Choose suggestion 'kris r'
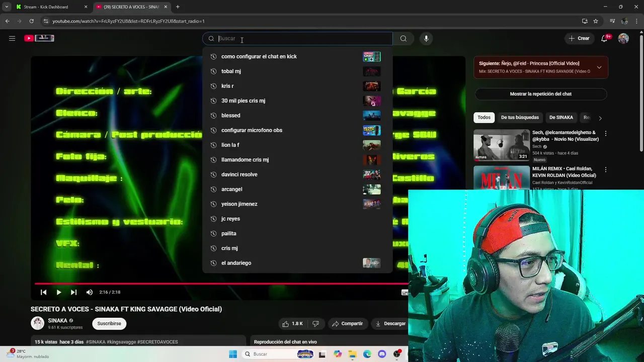The width and height of the screenshot is (644, 362). click(297, 86)
